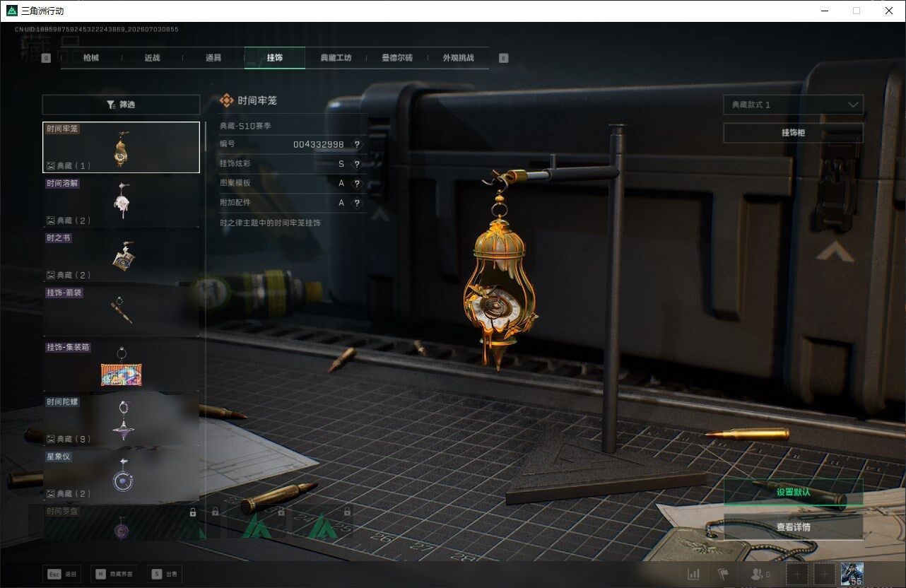
Task: Switch to the 枪械 tab
Action: coord(91,58)
